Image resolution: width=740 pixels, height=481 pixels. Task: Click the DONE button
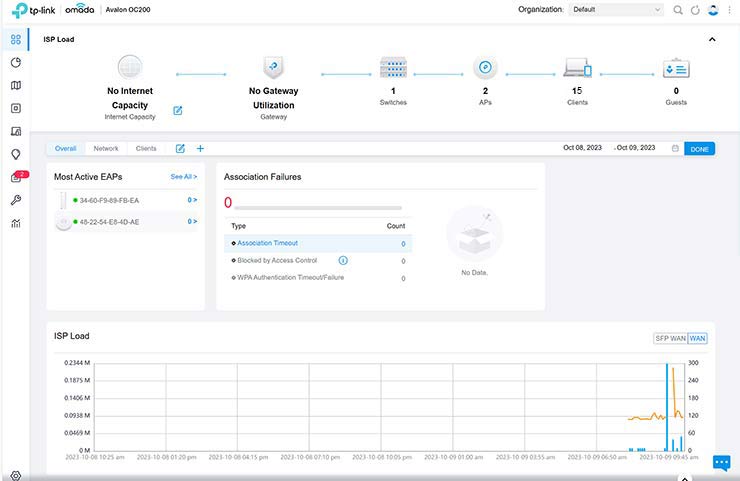tap(699, 148)
